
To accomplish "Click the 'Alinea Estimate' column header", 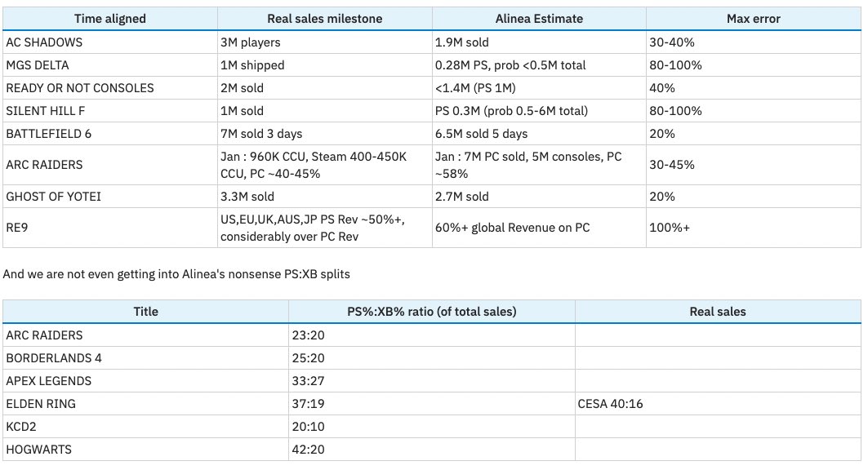I will tap(539, 19).
